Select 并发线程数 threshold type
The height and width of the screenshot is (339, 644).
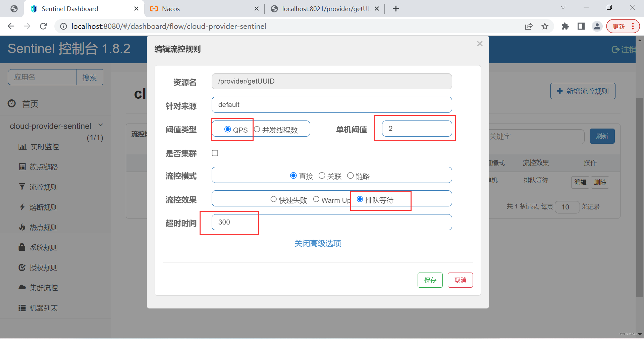coord(257,129)
